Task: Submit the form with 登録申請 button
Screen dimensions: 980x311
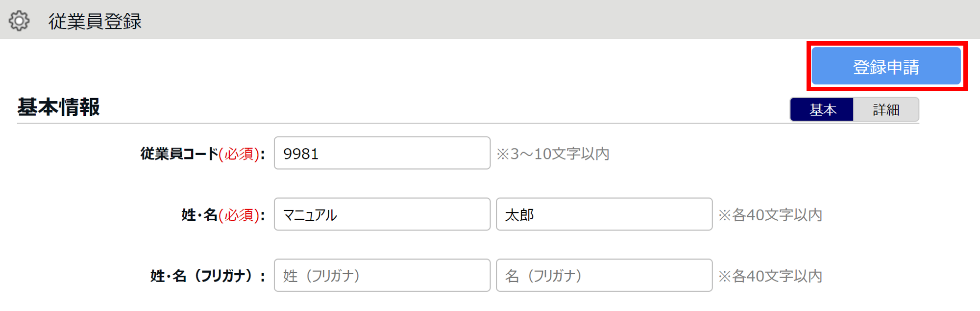Action: click(x=886, y=66)
